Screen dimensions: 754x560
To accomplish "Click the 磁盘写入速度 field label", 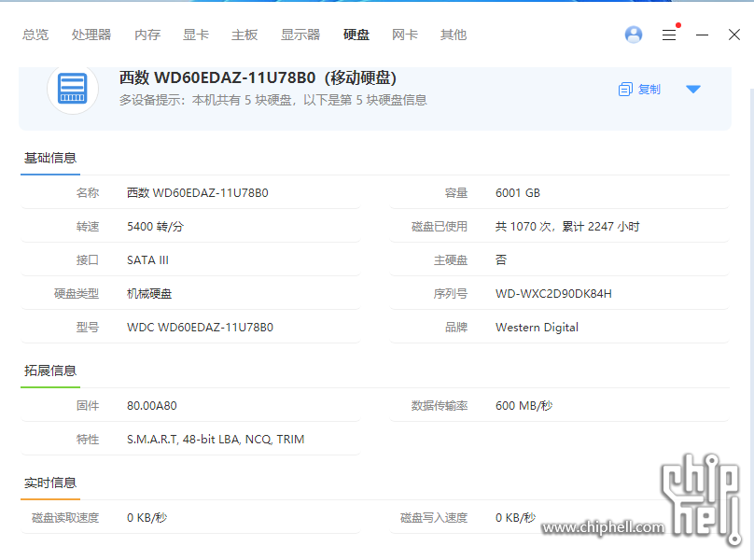I will [434, 518].
